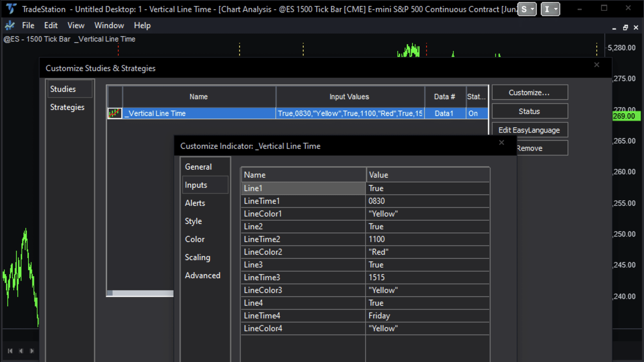Switch to the Scaling tab
The height and width of the screenshot is (362, 644).
[x=198, y=257]
